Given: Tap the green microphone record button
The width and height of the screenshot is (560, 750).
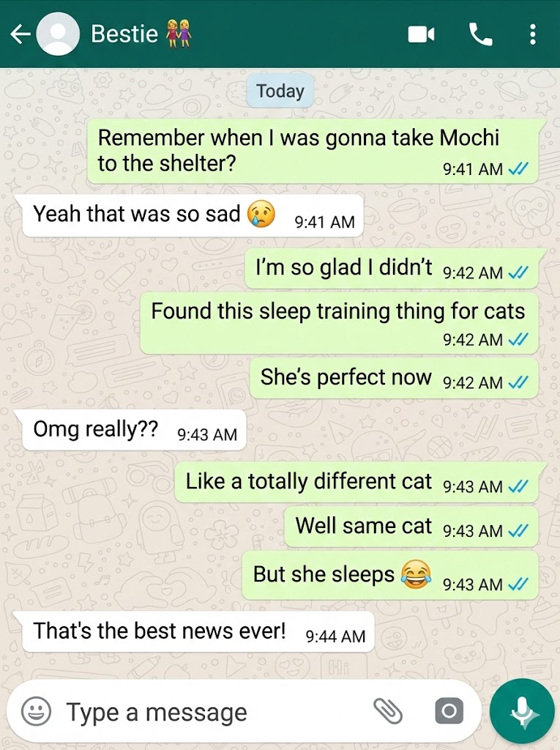Looking at the screenshot, I should (522, 710).
